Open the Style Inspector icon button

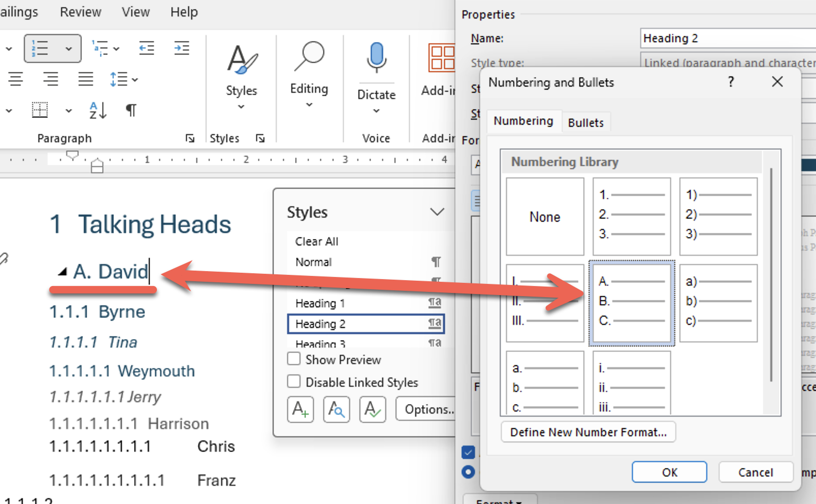(336, 409)
